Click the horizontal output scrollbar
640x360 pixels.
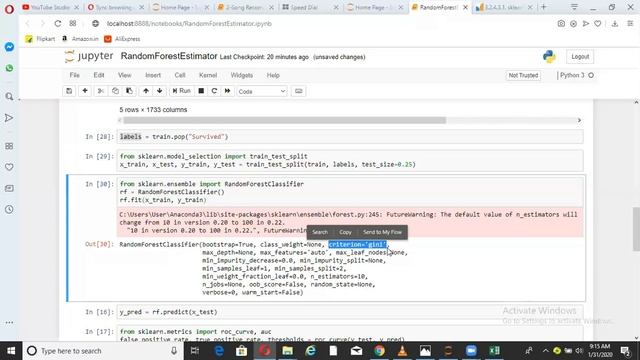284,120
